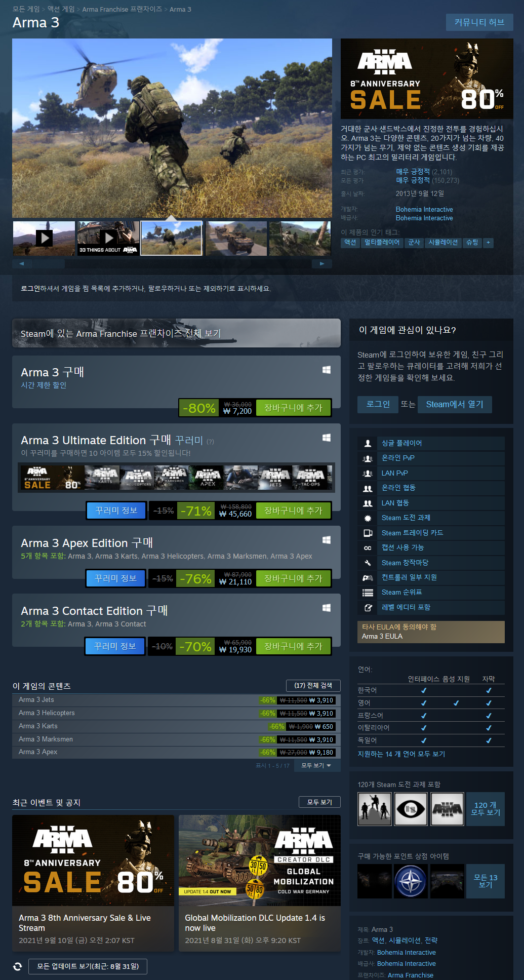This screenshot has height=980, width=524.
Task: Open the Arma 3 Apex DLC row
Action: [176, 753]
